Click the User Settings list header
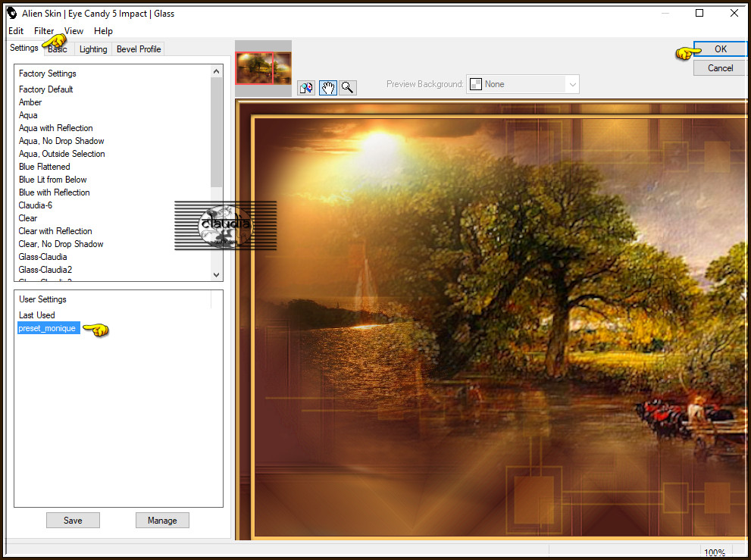Viewport: 751px width, 560px height. pyautogui.click(x=42, y=299)
